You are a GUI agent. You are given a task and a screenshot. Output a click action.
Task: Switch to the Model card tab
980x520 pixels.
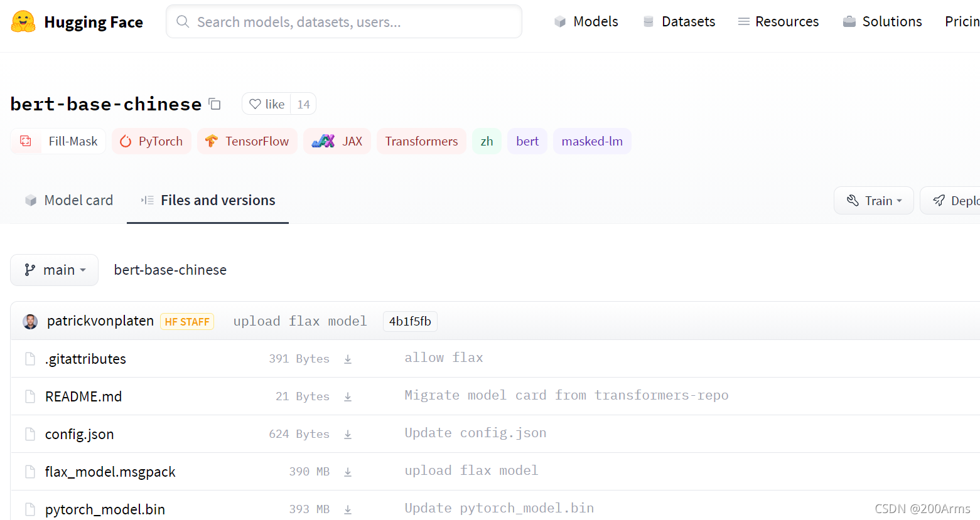[69, 200]
